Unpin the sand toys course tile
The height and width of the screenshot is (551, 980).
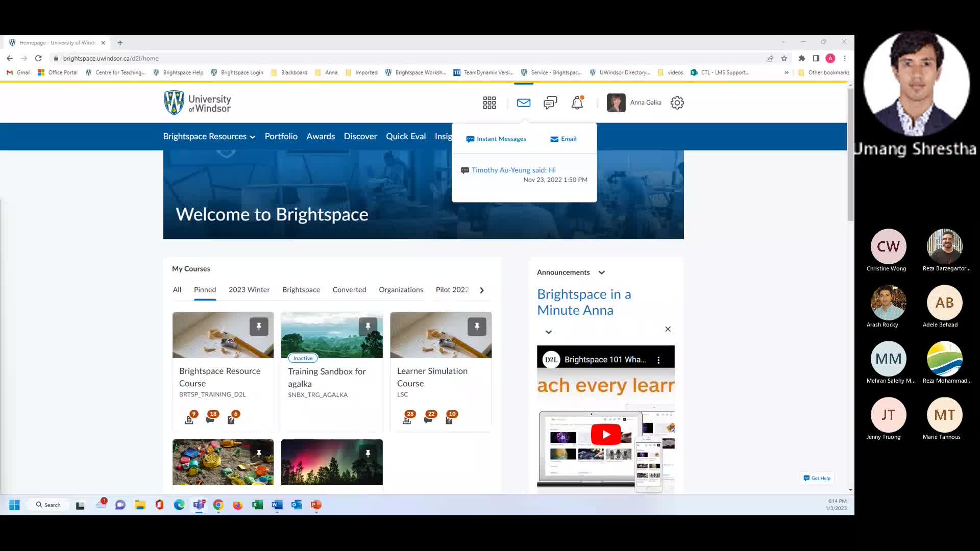click(x=259, y=454)
